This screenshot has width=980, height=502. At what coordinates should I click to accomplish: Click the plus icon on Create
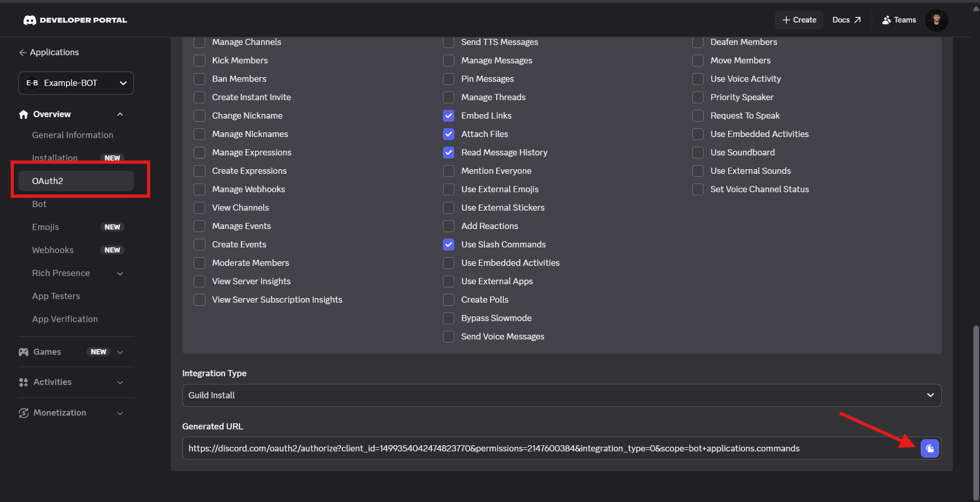tap(786, 20)
